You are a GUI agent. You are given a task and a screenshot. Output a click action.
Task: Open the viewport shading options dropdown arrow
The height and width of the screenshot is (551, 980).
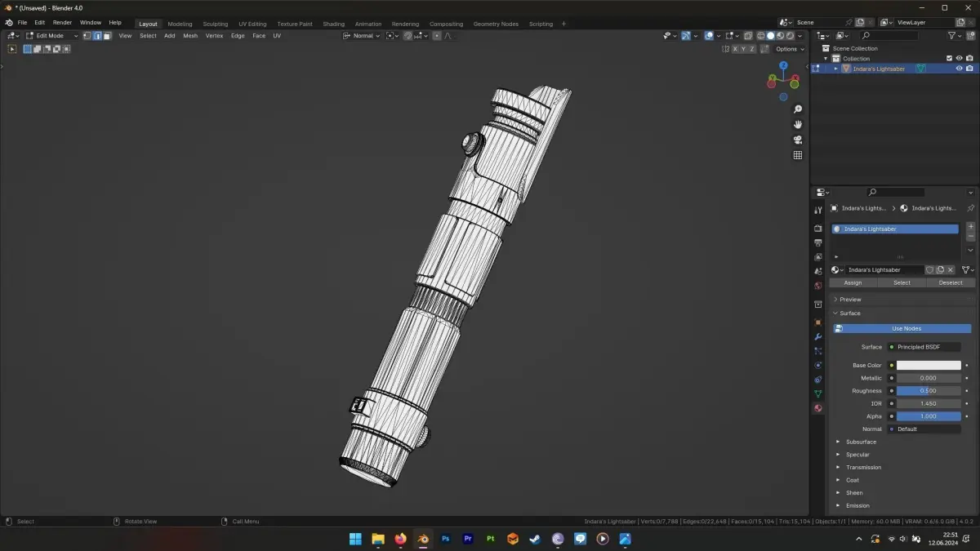800,36
